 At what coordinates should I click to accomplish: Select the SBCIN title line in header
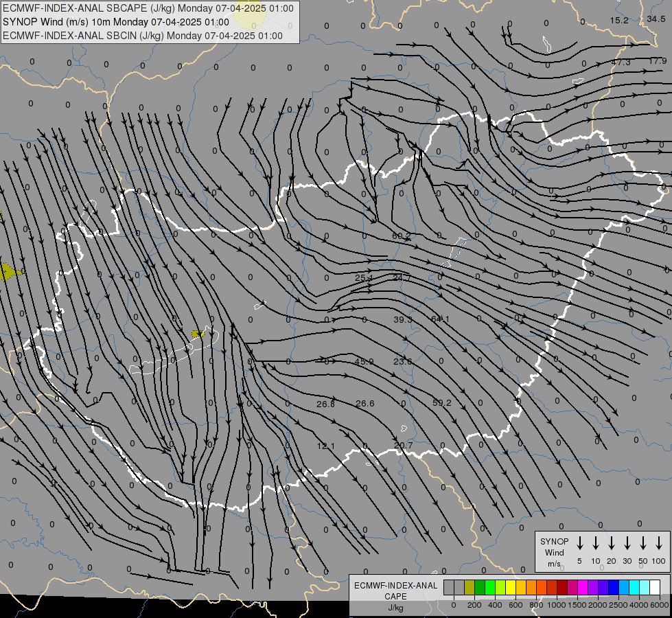(x=143, y=36)
